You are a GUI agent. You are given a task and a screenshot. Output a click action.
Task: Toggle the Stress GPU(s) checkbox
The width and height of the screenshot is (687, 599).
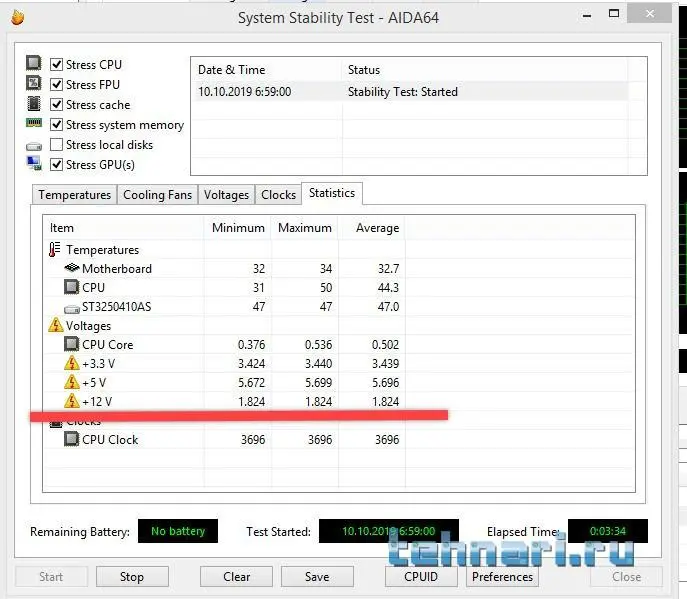click(57, 165)
